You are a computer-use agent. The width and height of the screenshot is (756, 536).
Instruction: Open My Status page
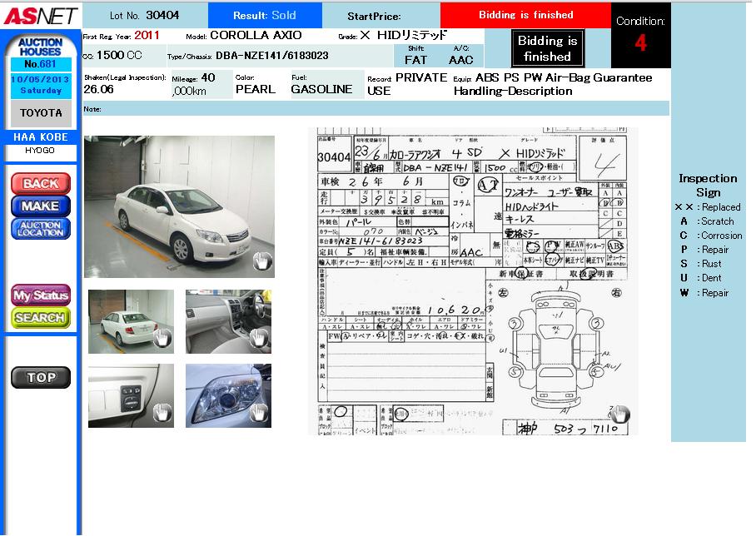point(40,295)
